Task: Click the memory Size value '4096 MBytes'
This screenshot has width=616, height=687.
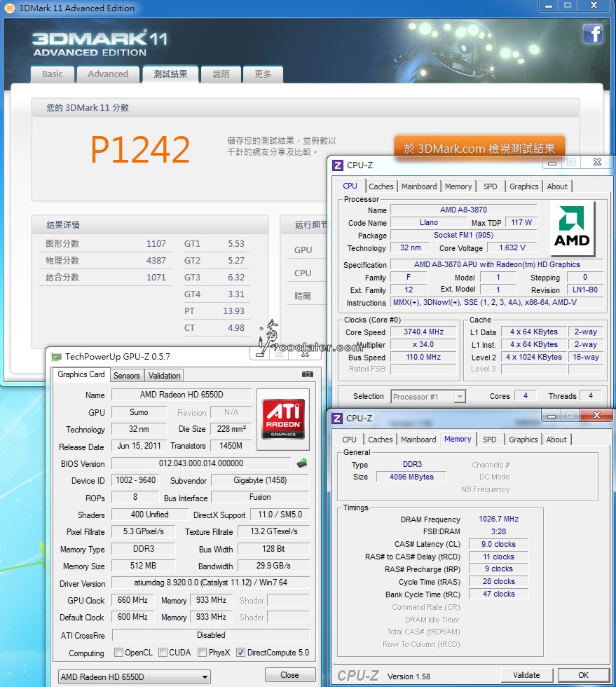Action: 411,477
